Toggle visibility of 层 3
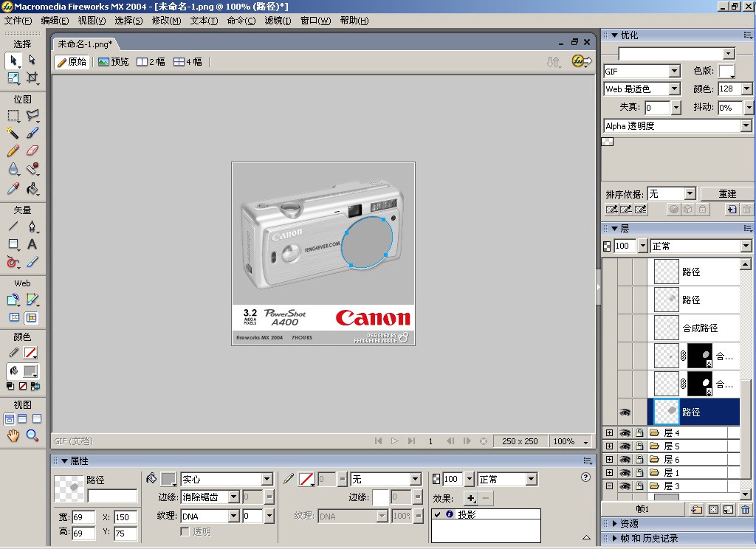Viewport: 756px width, 549px height. (x=625, y=486)
